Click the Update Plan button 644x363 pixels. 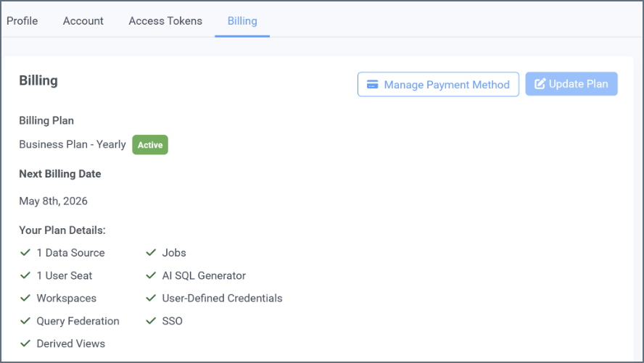click(x=571, y=84)
